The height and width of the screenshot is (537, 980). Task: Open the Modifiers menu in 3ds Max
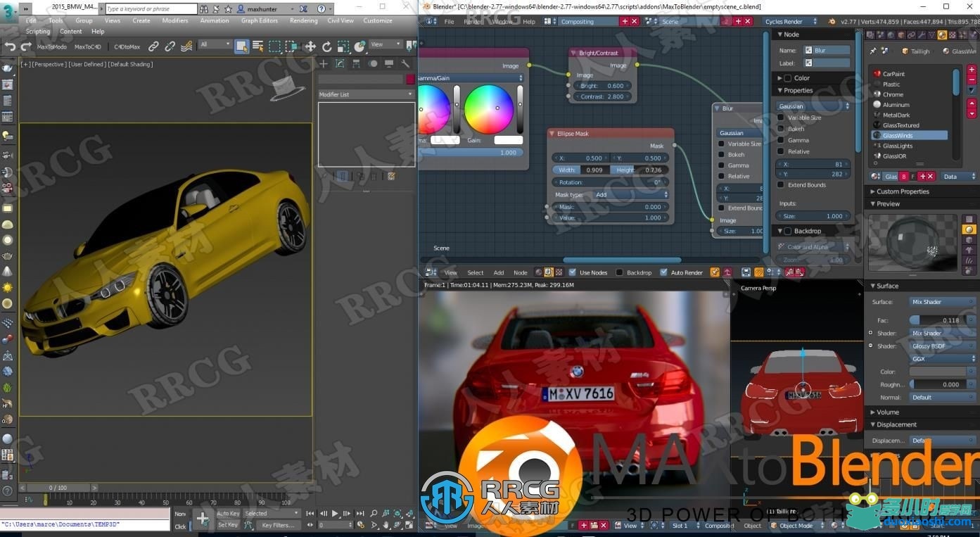175,20
